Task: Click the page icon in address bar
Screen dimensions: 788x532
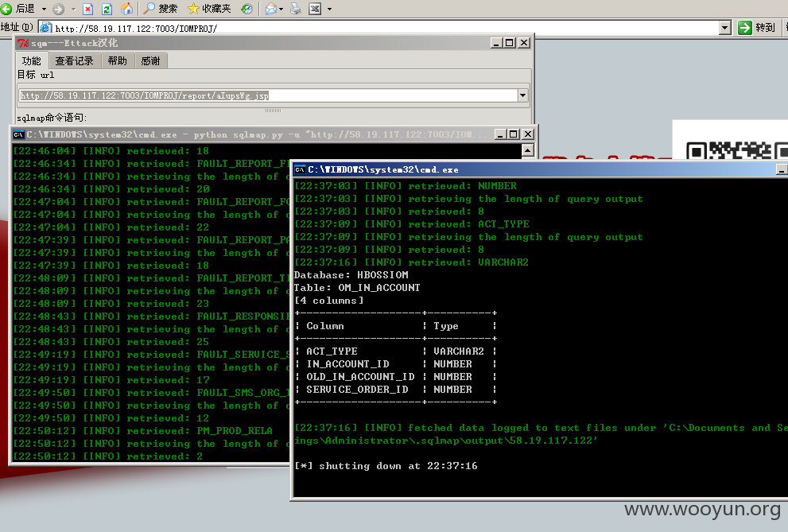Action: pos(45,28)
